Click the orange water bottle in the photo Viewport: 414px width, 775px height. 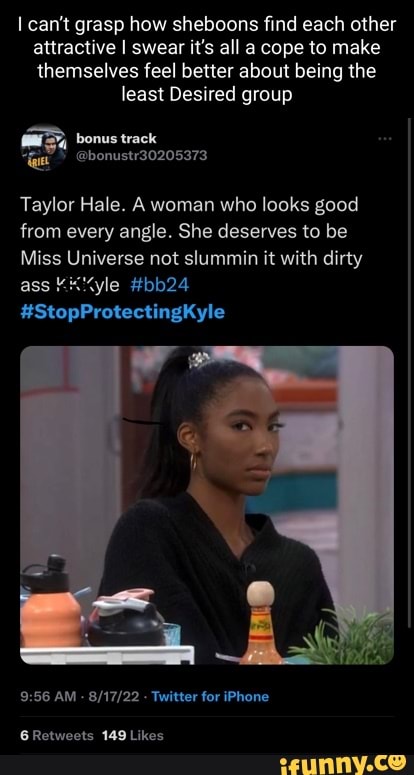point(49,601)
